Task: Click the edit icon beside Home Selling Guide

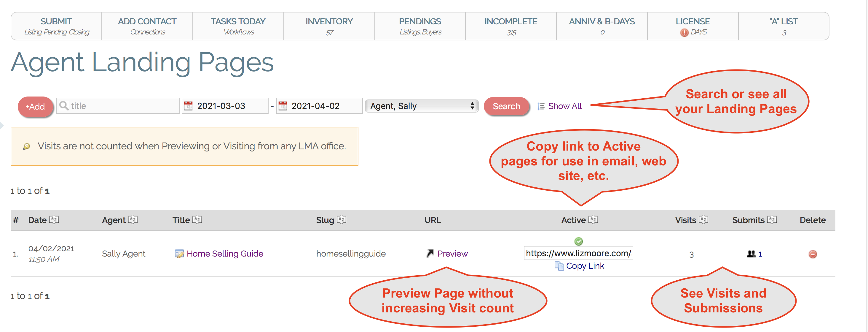Action: coord(179,254)
